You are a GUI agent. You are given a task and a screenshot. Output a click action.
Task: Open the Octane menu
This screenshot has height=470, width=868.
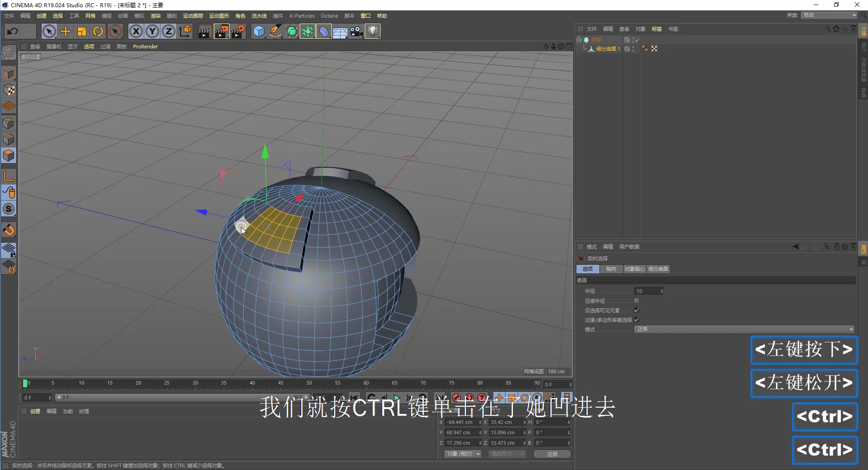point(329,15)
